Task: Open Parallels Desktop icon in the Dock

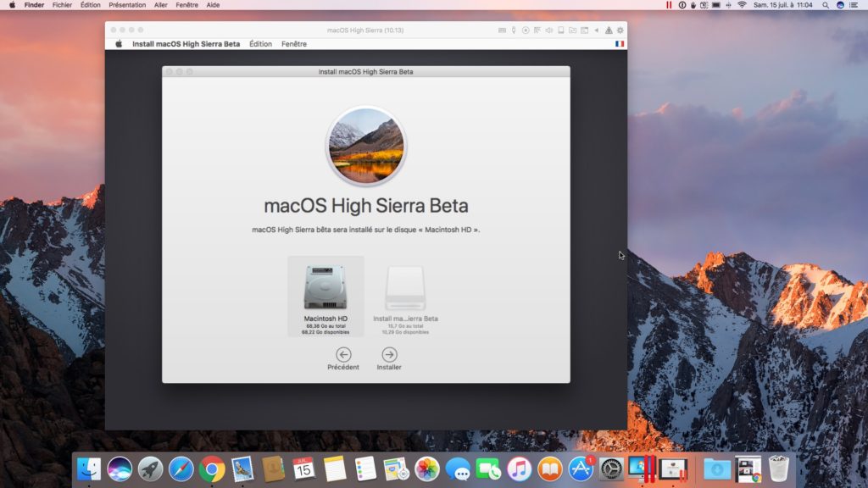Action: tap(643, 469)
